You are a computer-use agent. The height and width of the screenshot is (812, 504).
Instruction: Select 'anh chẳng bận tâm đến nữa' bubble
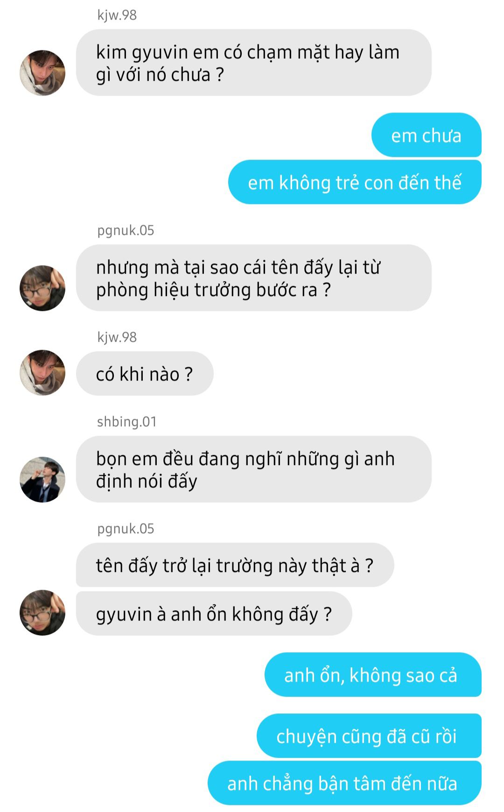344,783
